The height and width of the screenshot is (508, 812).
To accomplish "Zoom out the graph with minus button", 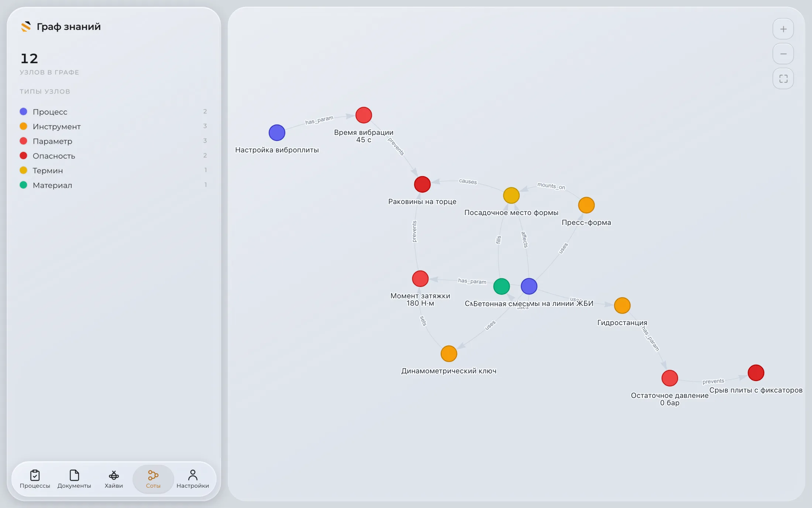I will [783, 54].
